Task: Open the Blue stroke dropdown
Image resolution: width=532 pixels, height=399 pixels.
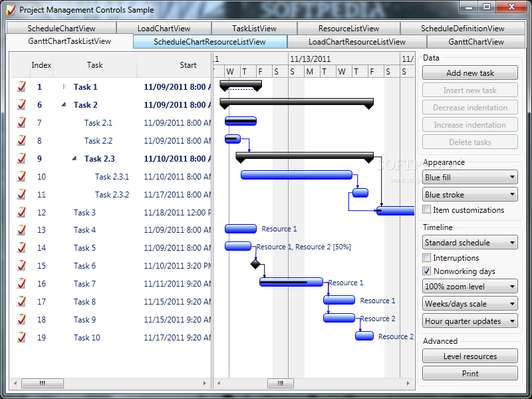Action: tap(470, 194)
